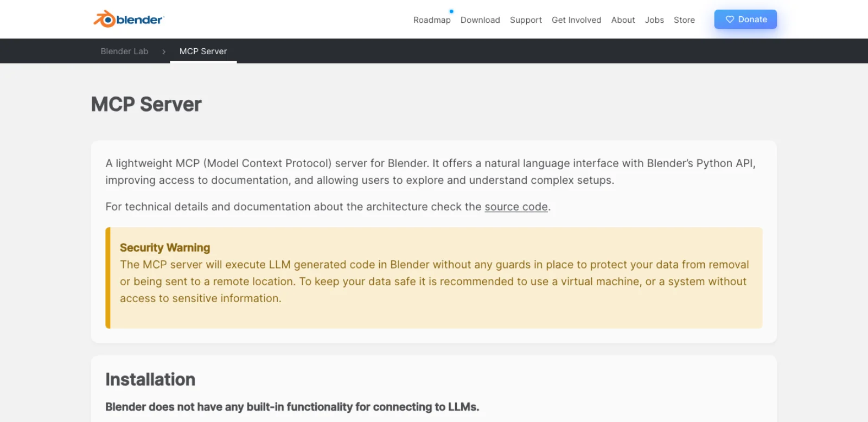
Task: Click the blue notification dot above Roadmap
Action: [451, 11]
